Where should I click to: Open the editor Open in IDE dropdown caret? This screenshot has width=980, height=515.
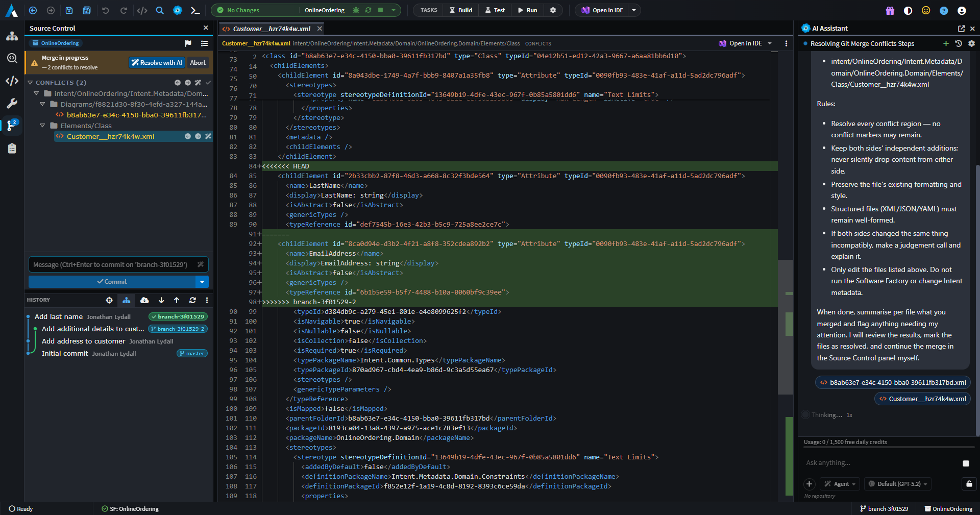(x=770, y=43)
